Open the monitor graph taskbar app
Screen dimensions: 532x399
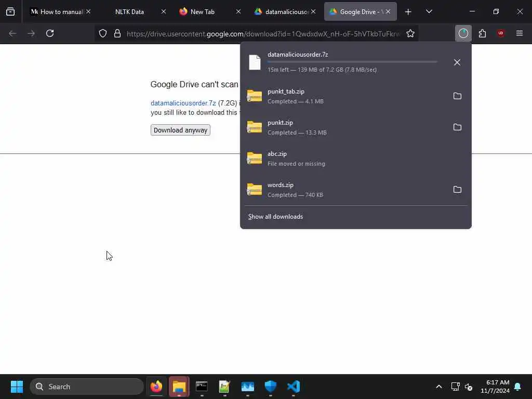tap(248, 387)
